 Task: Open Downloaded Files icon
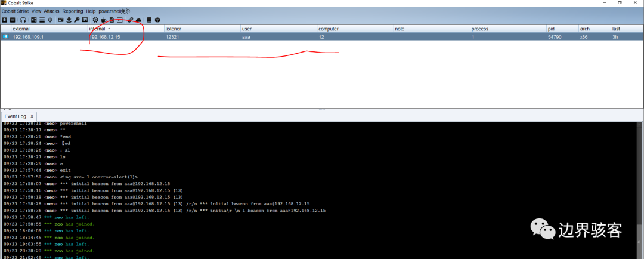coord(69,20)
